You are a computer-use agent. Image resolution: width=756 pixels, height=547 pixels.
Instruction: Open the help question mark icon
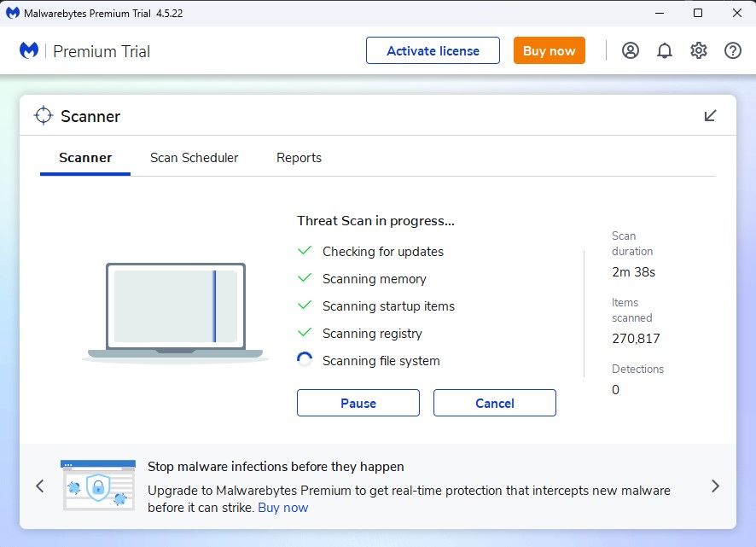point(733,50)
